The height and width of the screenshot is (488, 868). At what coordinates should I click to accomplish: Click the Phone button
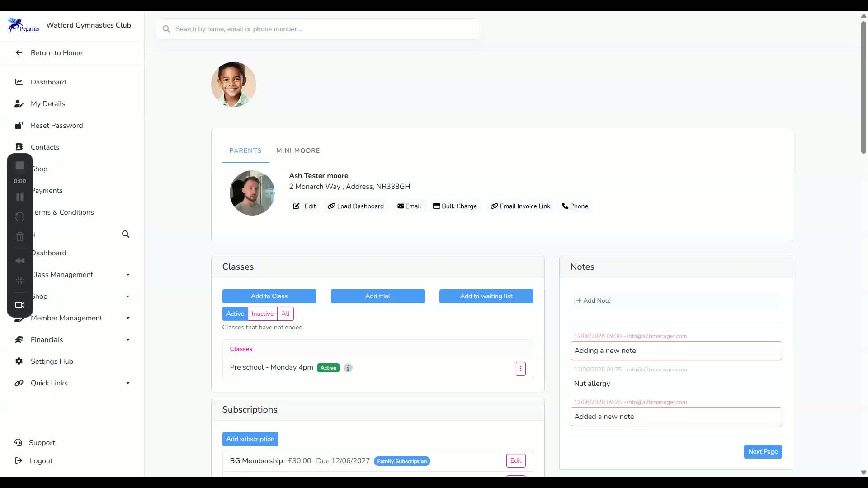point(575,206)
